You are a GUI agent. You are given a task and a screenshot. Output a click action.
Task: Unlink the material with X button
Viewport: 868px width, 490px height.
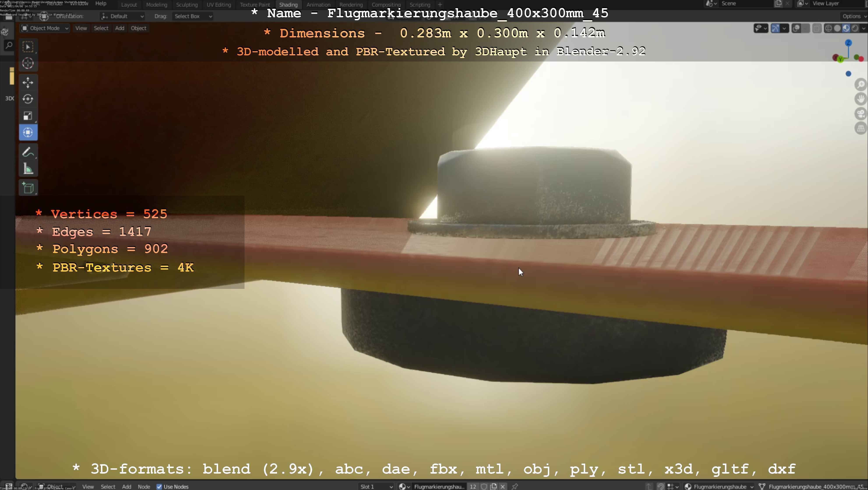(503, 487)
